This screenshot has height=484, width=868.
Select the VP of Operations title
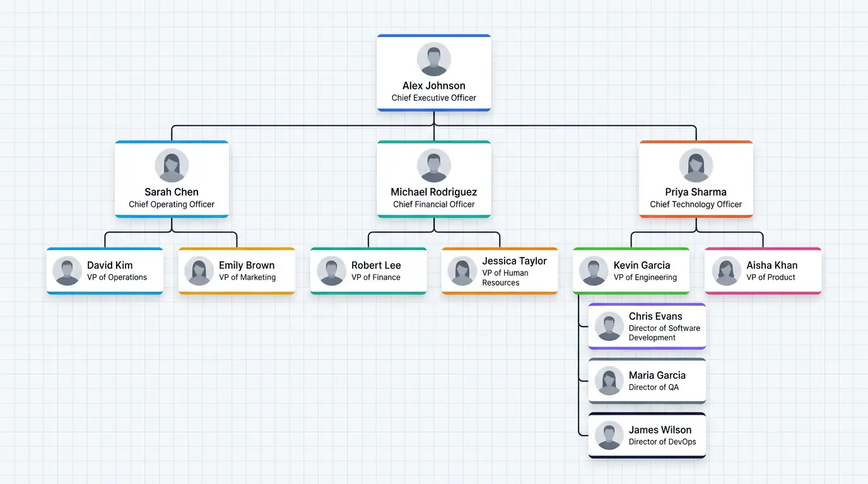click(x=117, y=277)
